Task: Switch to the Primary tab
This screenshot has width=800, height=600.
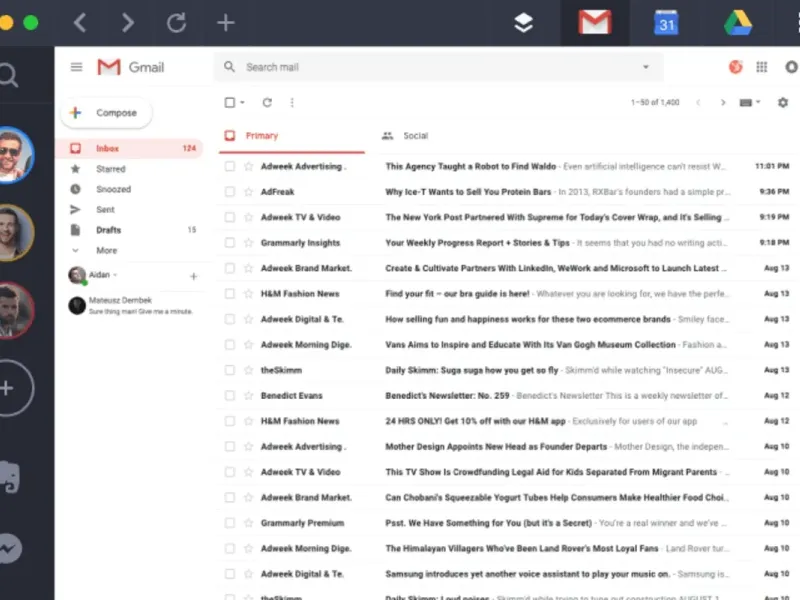Action: 292,136
